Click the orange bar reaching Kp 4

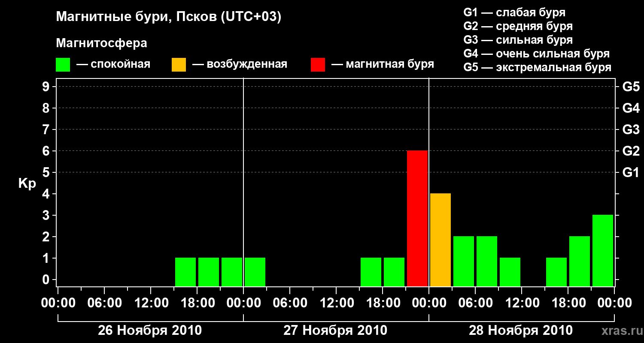(x=440, y=240)
